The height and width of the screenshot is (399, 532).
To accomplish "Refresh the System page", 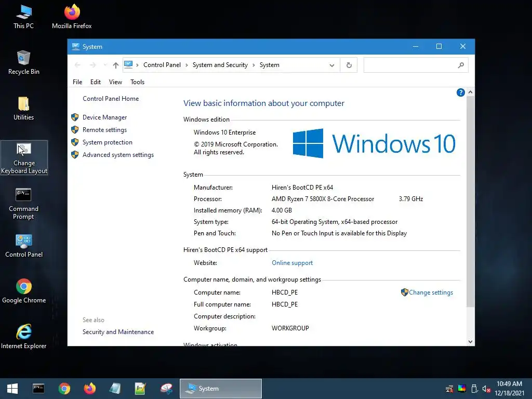I will [x=349, y=65].
